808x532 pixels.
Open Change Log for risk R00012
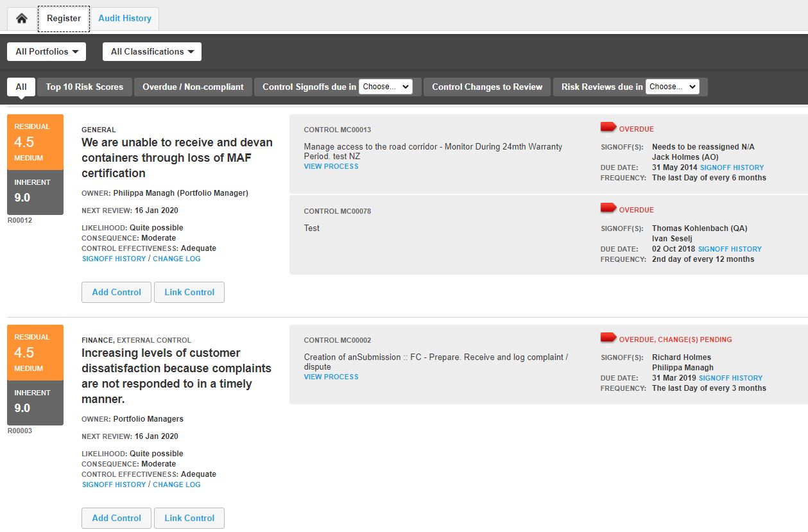click(x=176, y=259)
